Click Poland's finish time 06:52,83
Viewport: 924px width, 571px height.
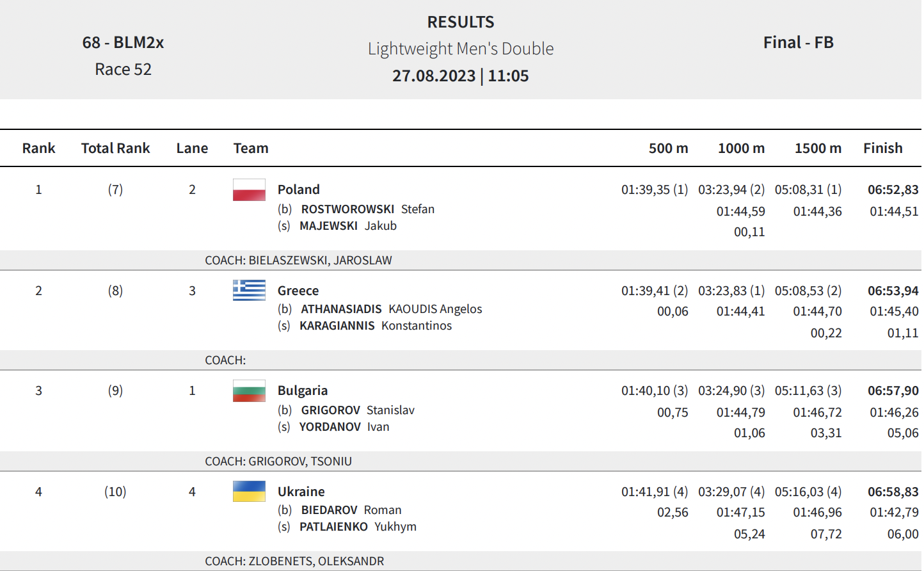[893, 189]
